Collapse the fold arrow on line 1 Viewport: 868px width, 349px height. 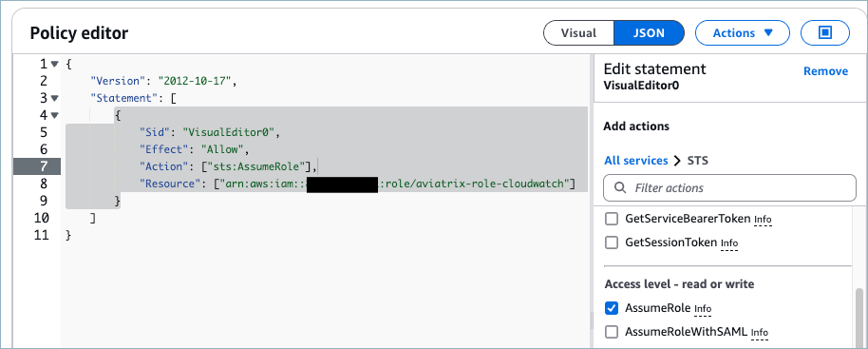pyautogui.click(x=54, y=64)
